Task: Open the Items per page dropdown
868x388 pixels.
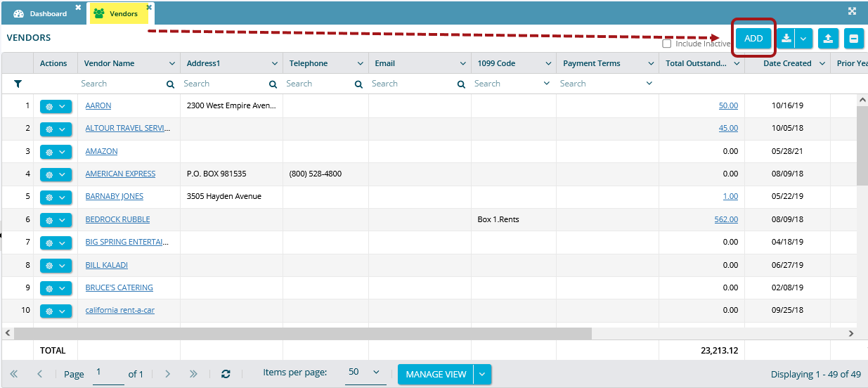Action: 365,373
